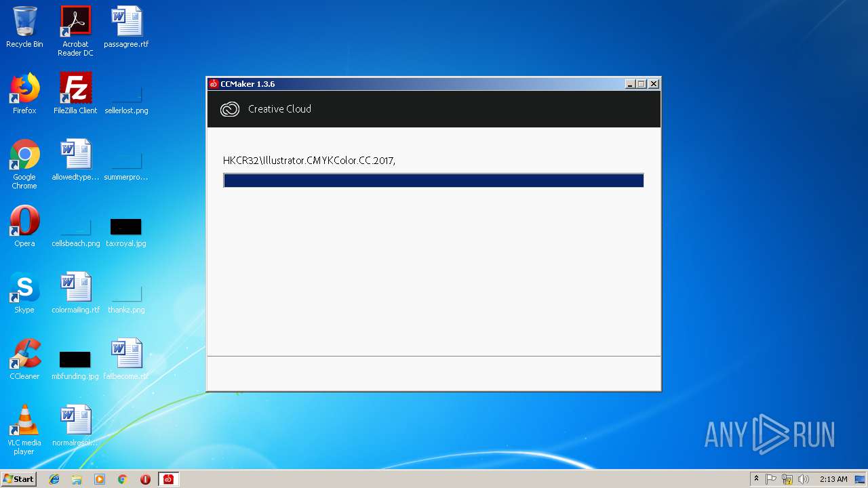Image resolution: width=868 pixels, height=488 pixels.
Task: Maximize the CCMaker window
Action: click(641, 84)
